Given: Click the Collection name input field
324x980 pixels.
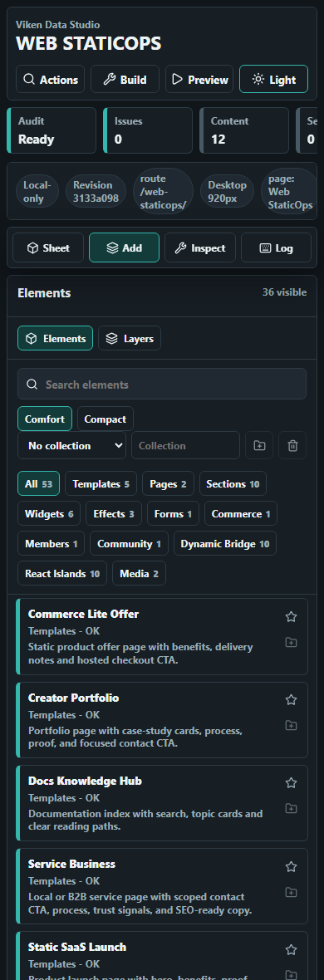Looking at the screenshot, I should click(x=186, y=446).
